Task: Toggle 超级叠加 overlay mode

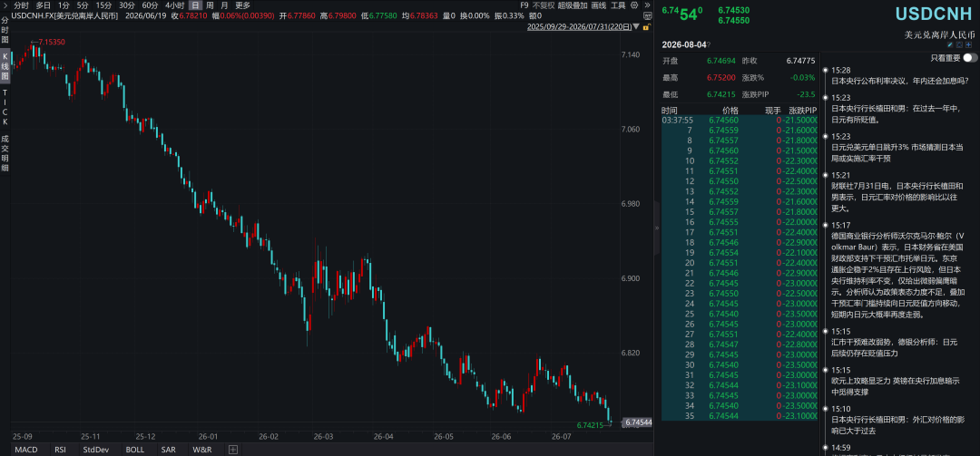Action: 573,5
